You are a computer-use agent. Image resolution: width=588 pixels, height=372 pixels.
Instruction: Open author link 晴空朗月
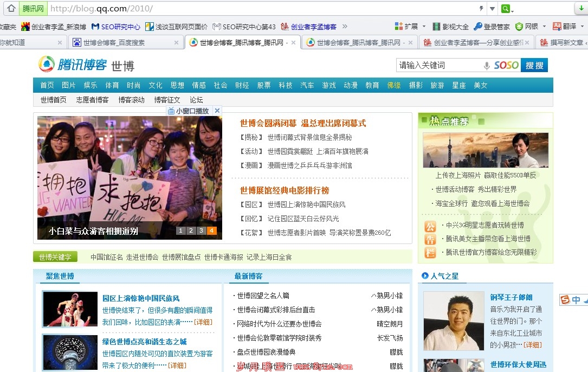click(390, 324)
